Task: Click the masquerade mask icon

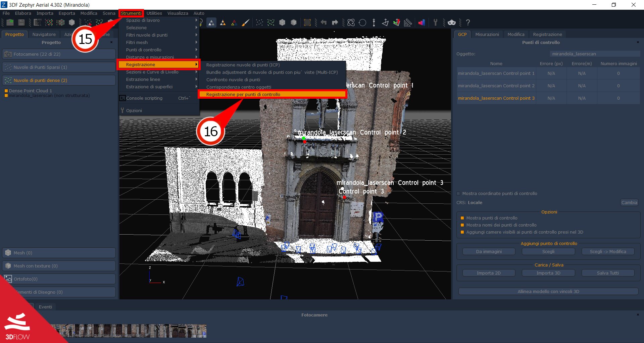Action: pos(452,22)
